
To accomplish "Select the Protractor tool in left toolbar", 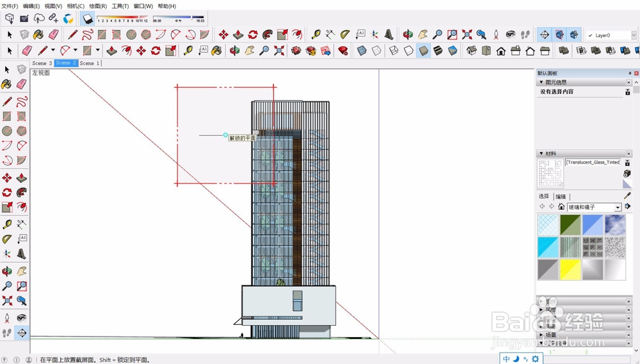I will coord(7,239).
